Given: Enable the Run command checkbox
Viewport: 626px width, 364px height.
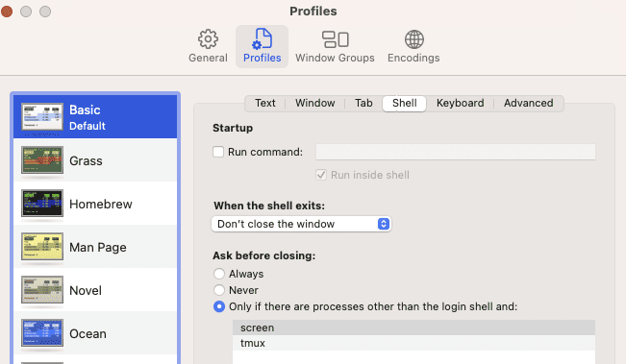Looking at the screenshot, I should (218, 152).
